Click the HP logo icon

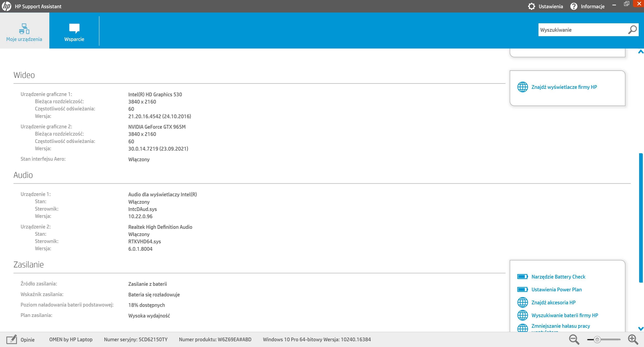click(x=7, y=6)
